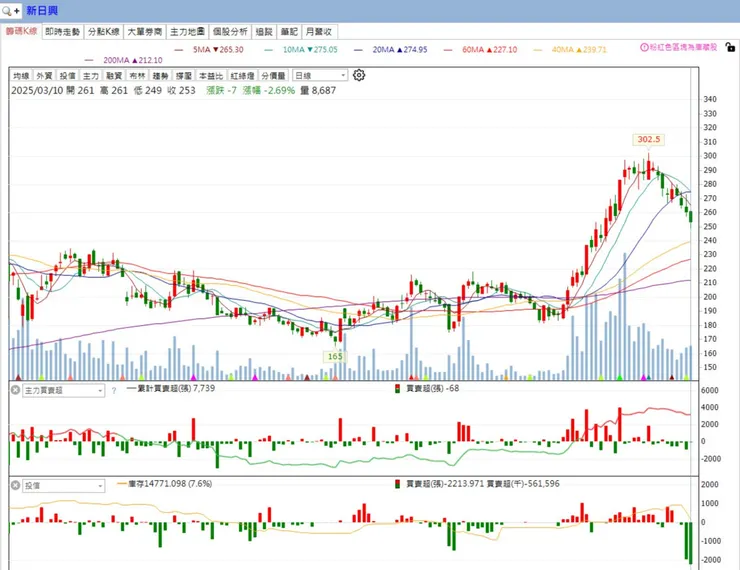Toggle the 主力 overlay button

click(91, 75)
